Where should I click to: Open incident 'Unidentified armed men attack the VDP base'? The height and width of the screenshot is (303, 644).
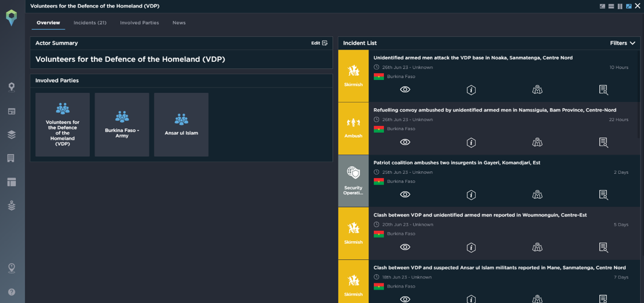point(473,58)
